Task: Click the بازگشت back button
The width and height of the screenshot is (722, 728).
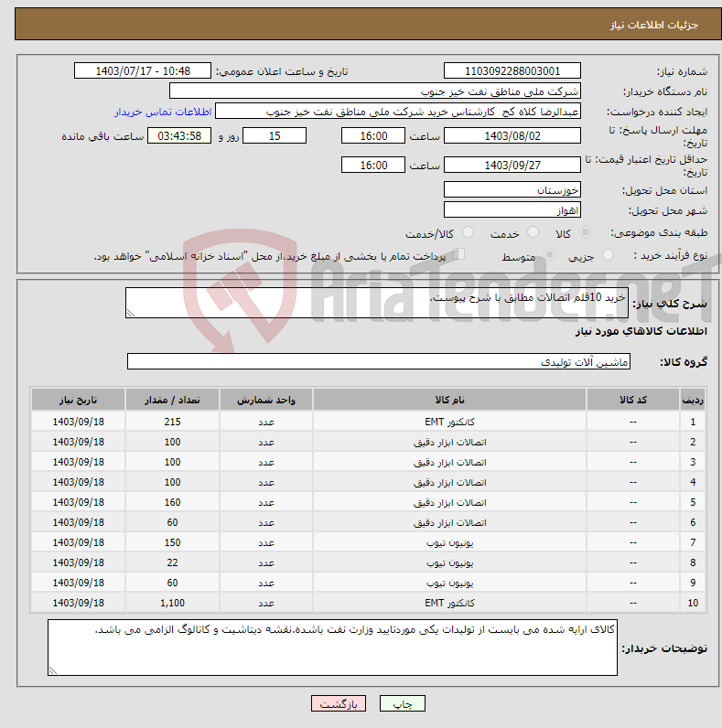Action: tap(339, 703)
